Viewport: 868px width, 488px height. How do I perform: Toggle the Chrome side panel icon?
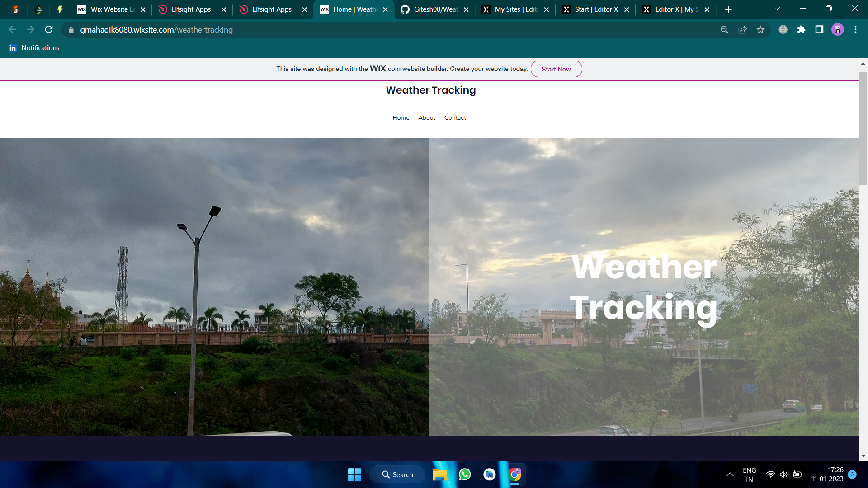[x=819, y=30]
